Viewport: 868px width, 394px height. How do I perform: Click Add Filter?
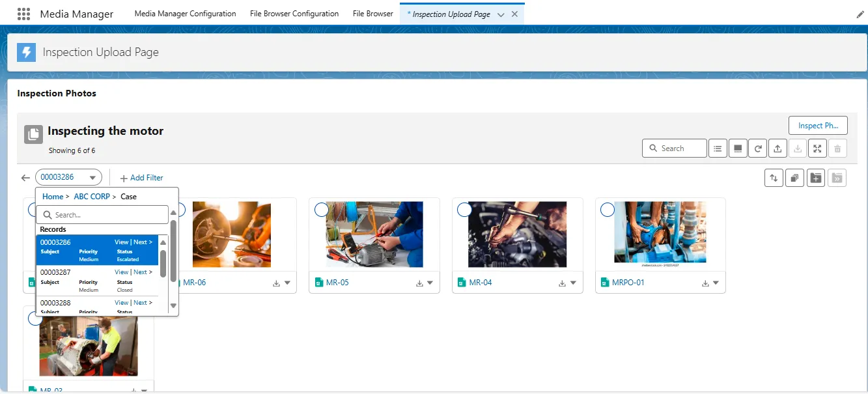[141, 178]
